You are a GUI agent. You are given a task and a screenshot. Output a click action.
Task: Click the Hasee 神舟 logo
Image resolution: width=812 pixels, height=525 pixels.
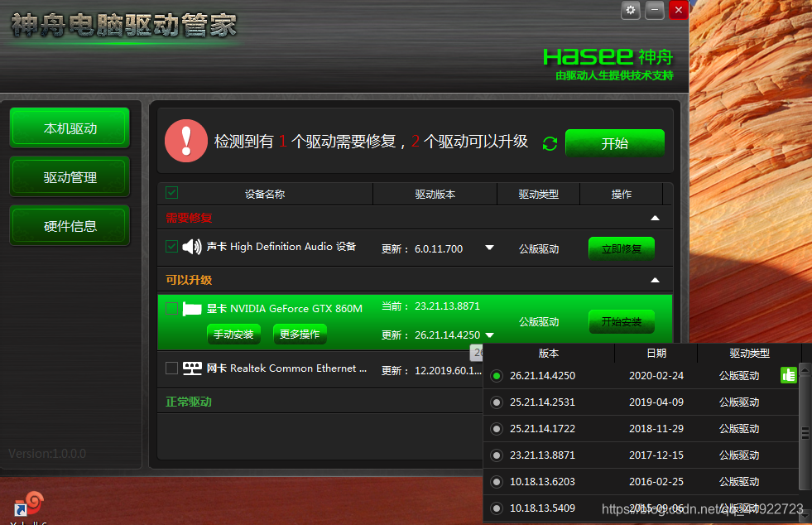click(x=608, y=56)
